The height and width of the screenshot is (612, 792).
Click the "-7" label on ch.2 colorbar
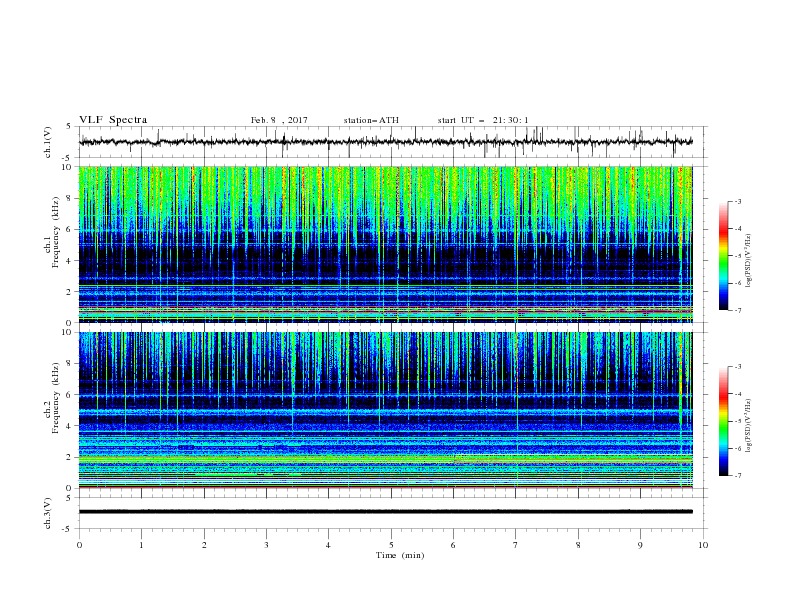(x=737, y=475)
